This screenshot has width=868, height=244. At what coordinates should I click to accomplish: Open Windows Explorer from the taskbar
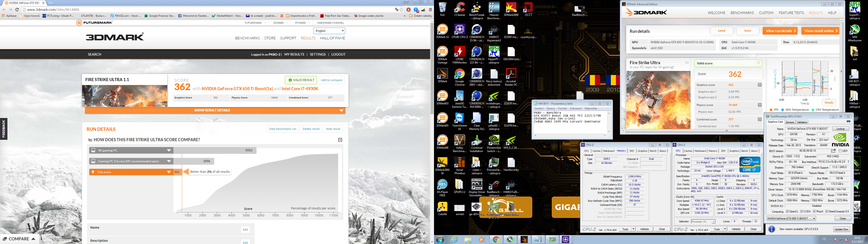[x=468, y=240]
